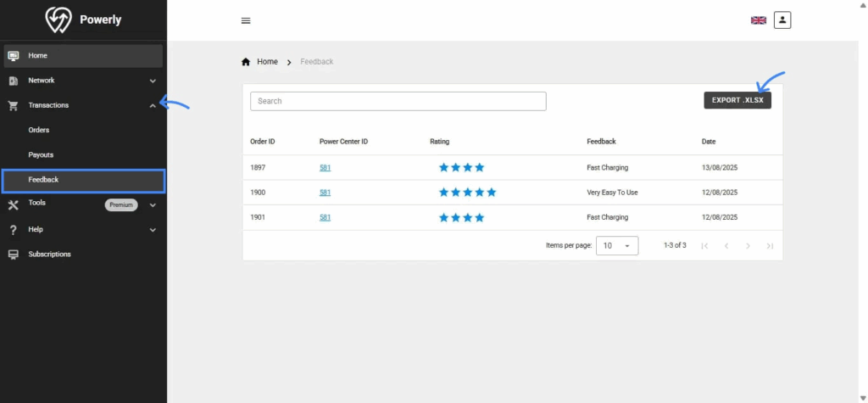
Task: Open Power Center ID 581 for order 1897
Action: [x=325, y=168]
